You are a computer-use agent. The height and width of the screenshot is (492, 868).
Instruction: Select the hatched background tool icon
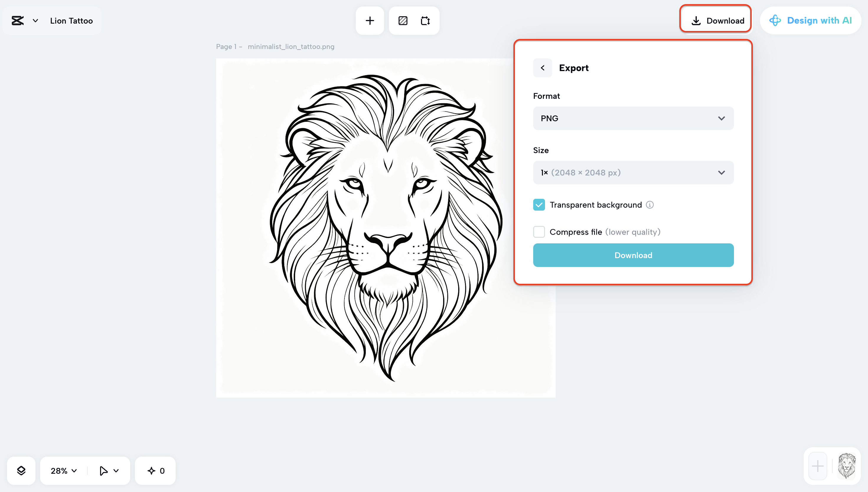tap(403, 21)
